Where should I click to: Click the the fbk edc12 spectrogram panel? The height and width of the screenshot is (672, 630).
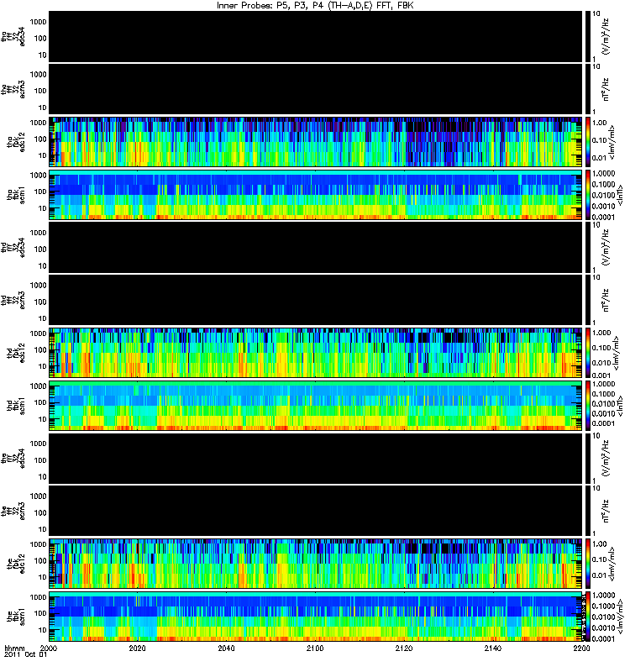(316, 564)
